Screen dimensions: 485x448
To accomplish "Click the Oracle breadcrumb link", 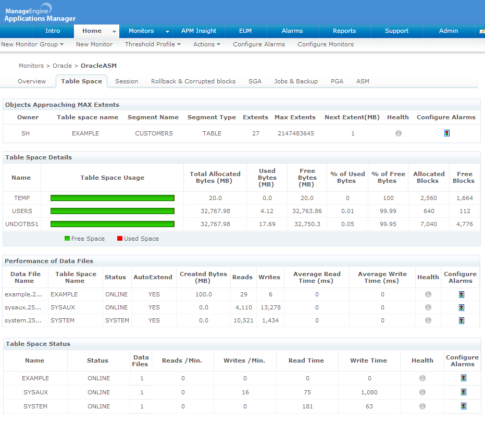I will coord(62,66).
